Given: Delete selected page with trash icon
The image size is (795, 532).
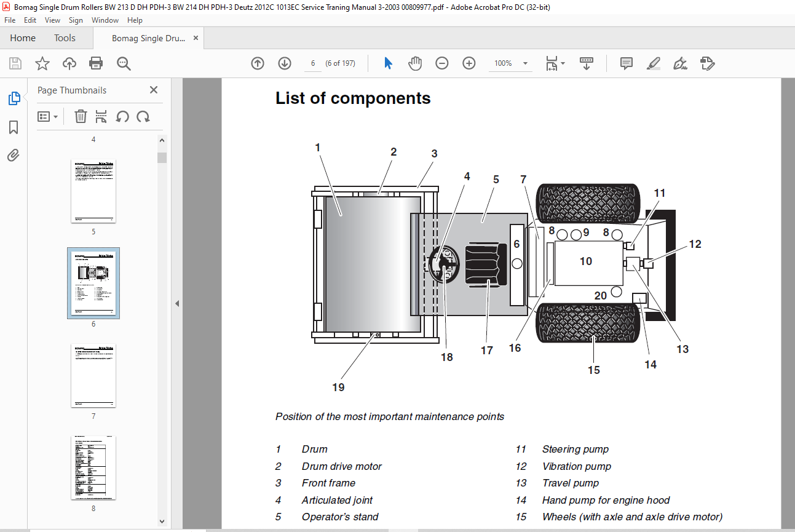Looking at the screenshot, I should (81, 116).
